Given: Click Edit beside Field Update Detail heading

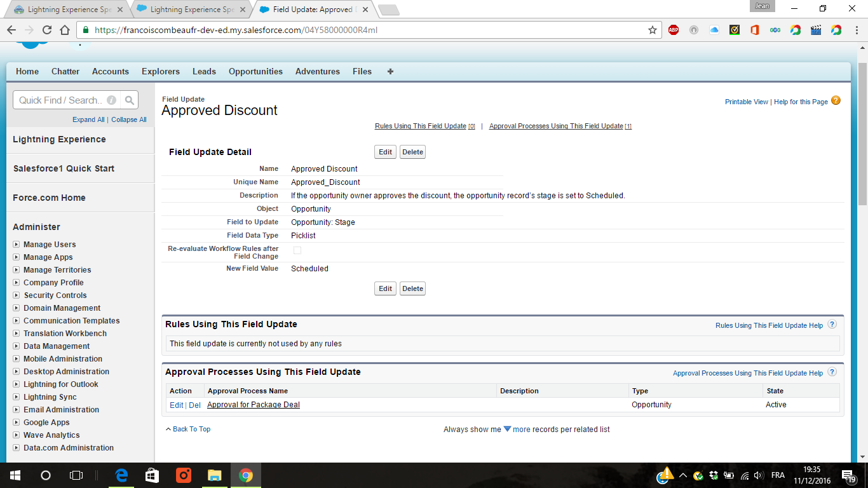Looking at the screenshot, I should 386,152.
